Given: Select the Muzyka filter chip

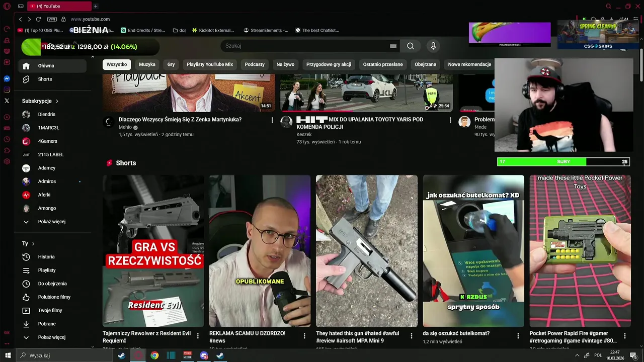Looking at the screenshot, I should (x=147, y=64).
